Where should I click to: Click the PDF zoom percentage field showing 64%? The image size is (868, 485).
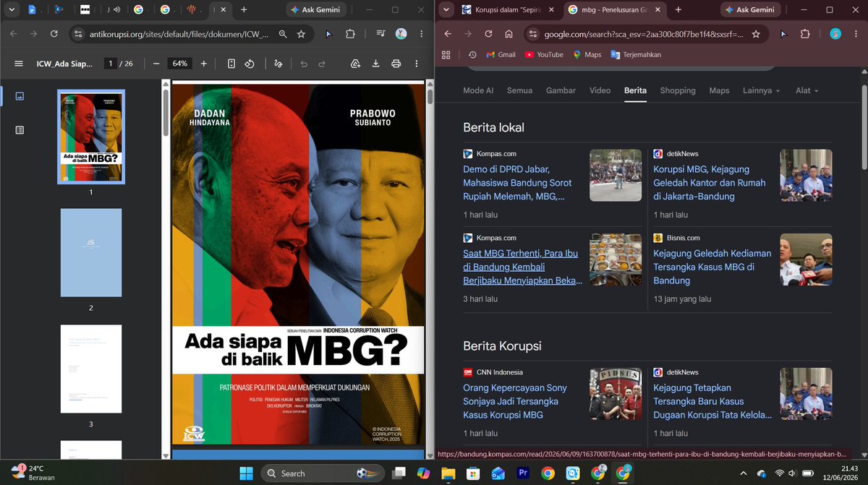tap(179, 64)
